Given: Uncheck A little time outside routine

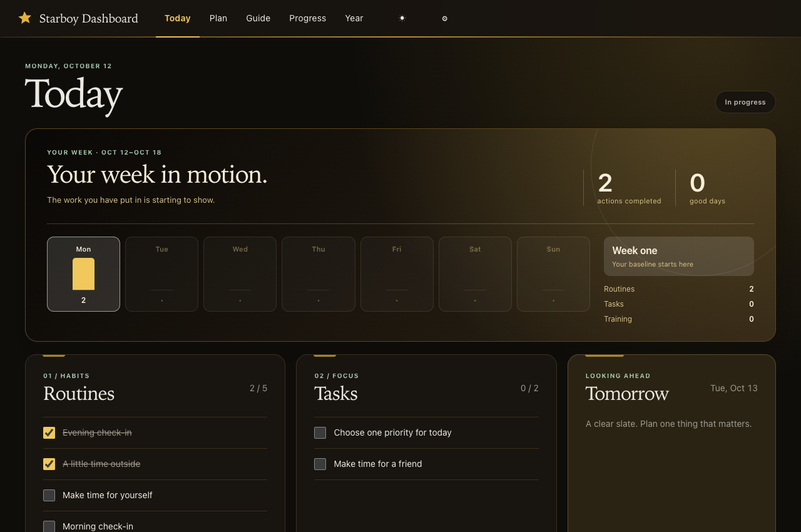Looking at the screenshot, I should [x=49, y=464].
